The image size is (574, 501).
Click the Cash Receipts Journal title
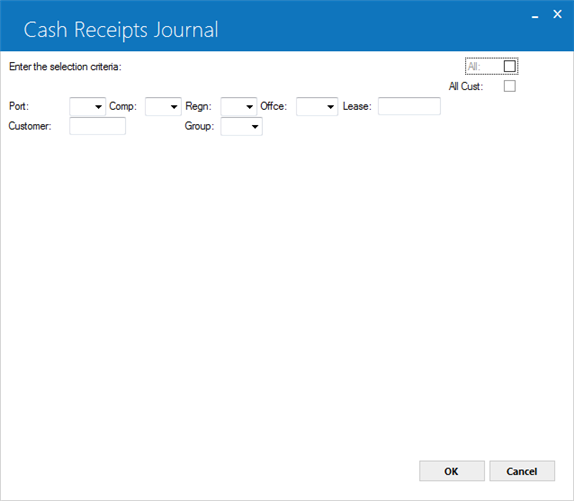pos(121,30)
